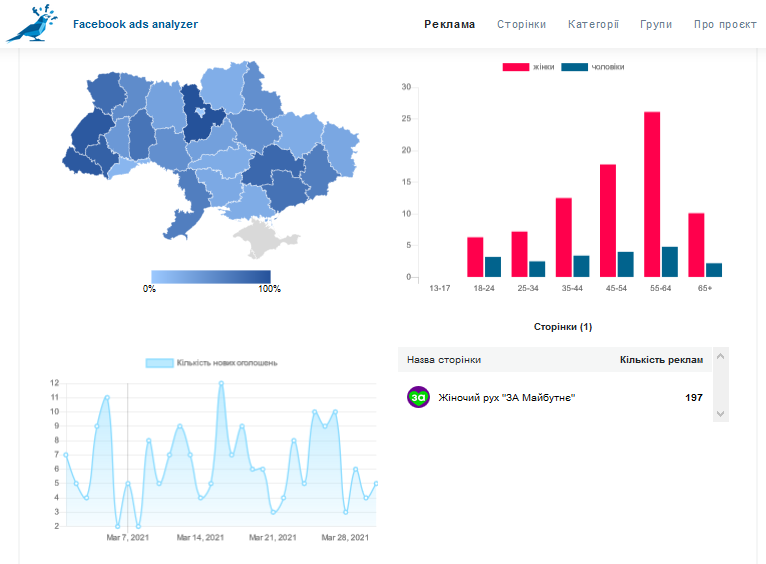Screen dimensions: 766x564
Task: Open the "Реклама" navigation tab
Action: click(x=449, y=24)
